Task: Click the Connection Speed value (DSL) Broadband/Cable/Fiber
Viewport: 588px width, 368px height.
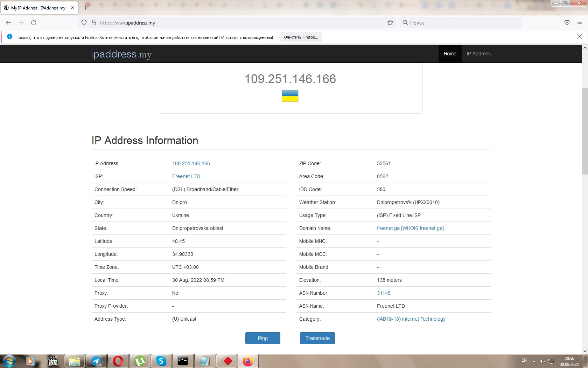Action: [205, 189]
